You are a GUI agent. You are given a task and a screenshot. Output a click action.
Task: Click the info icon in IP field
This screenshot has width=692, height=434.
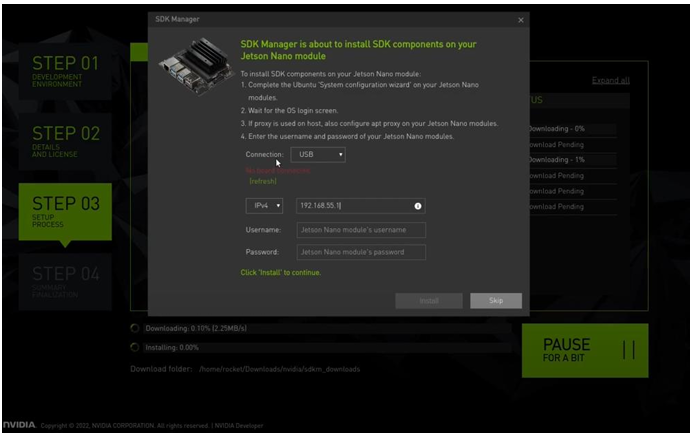pos(418,206)
